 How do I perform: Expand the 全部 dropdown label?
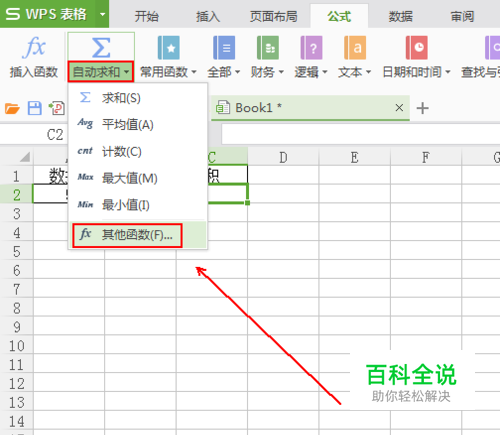tap(224, 72)
